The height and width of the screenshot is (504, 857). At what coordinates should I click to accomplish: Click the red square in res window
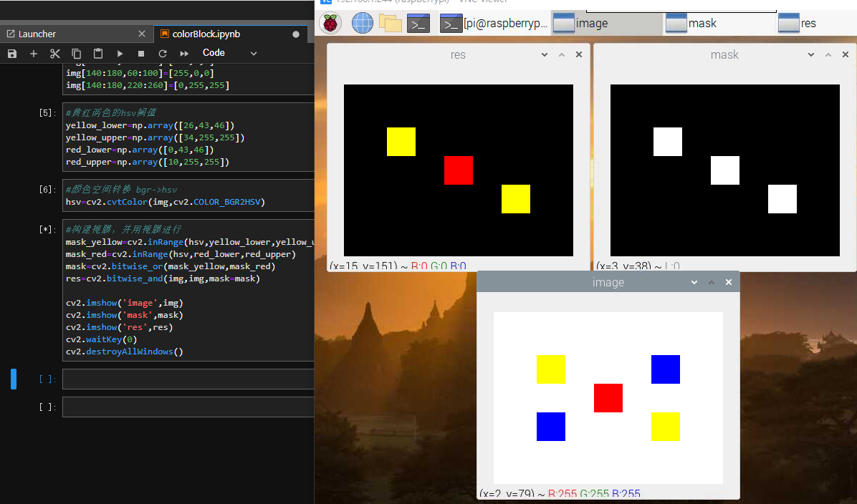459,170
